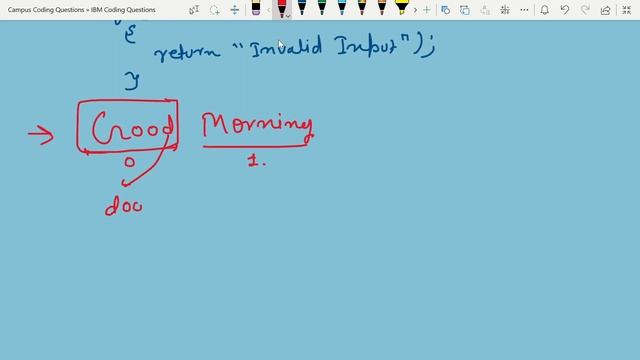Exit full screen mode

pyautogui.click(x=627, y=10)
